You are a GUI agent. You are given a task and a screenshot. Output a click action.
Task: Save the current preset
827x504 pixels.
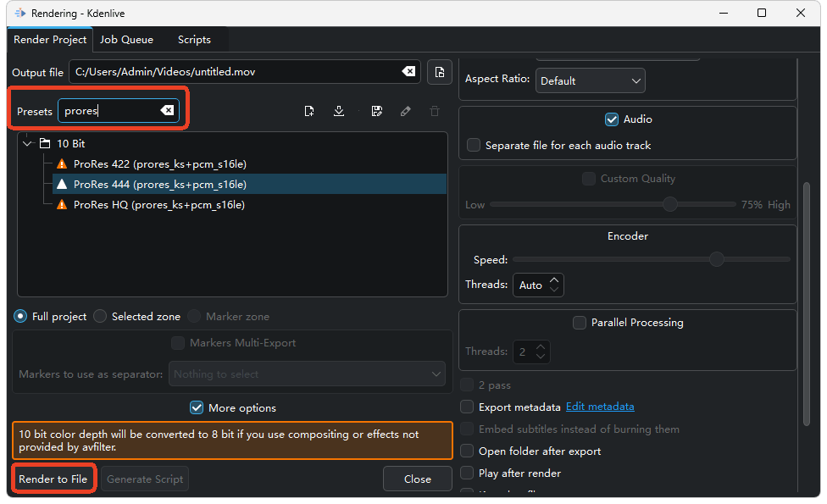376,111
